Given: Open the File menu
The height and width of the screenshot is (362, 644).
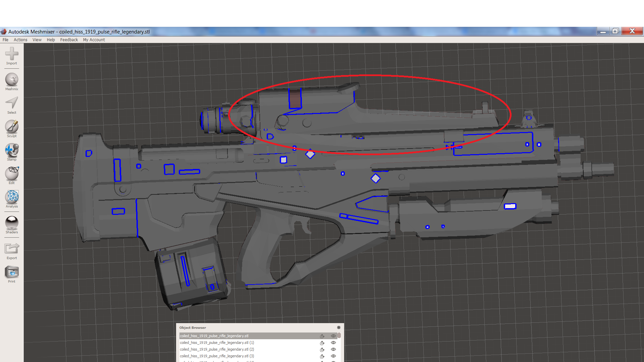Looking at the screenshot, I should pos(5,40).
